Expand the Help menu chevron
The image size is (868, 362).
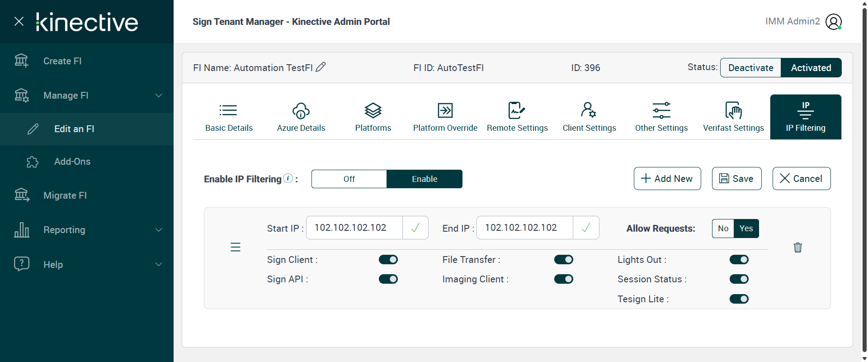(x=159, y=264)
